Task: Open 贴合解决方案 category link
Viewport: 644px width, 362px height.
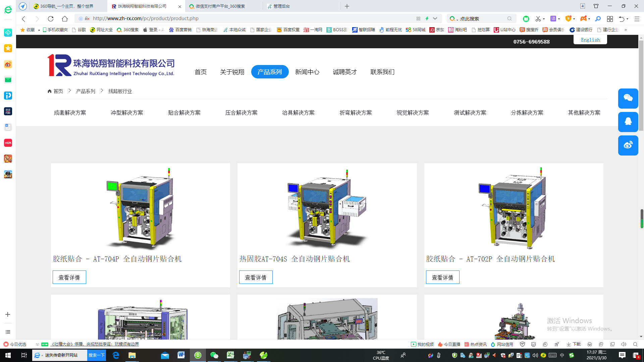Action: click(x=184, y=113)
